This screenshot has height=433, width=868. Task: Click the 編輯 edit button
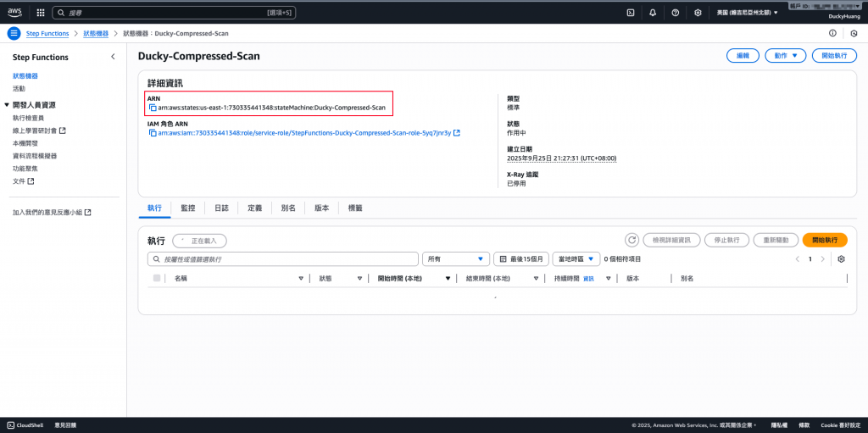(743, 56)
